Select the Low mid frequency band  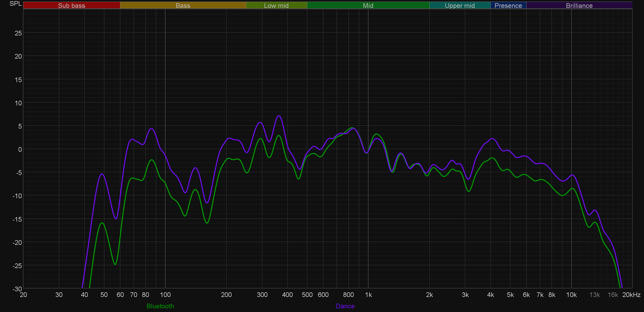point(276,5)
